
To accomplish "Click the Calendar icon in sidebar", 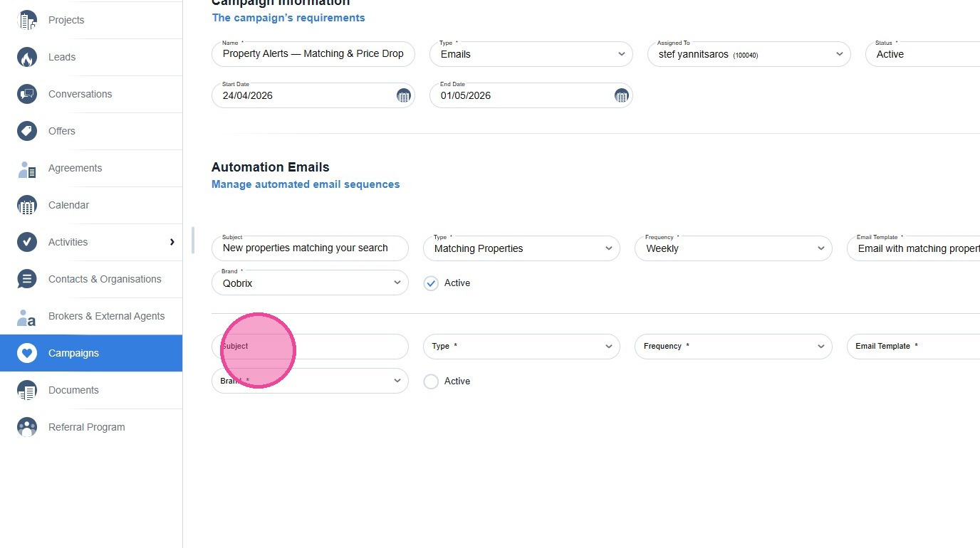I will pyautogui.click(x=27, y=205).
